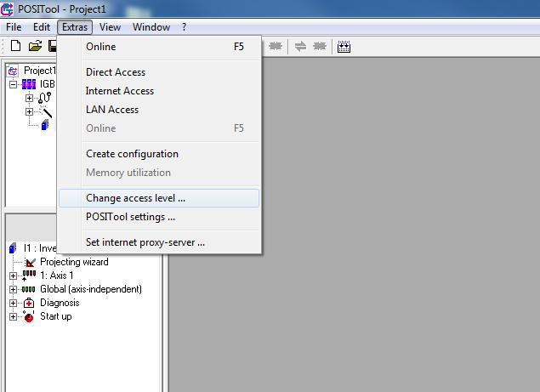
Task: Click the New project toolbar icon
Action: pos(15,46)
